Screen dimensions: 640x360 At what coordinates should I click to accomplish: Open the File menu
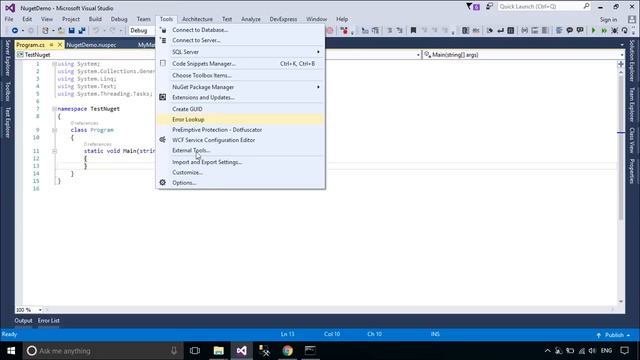pos(9,19)
